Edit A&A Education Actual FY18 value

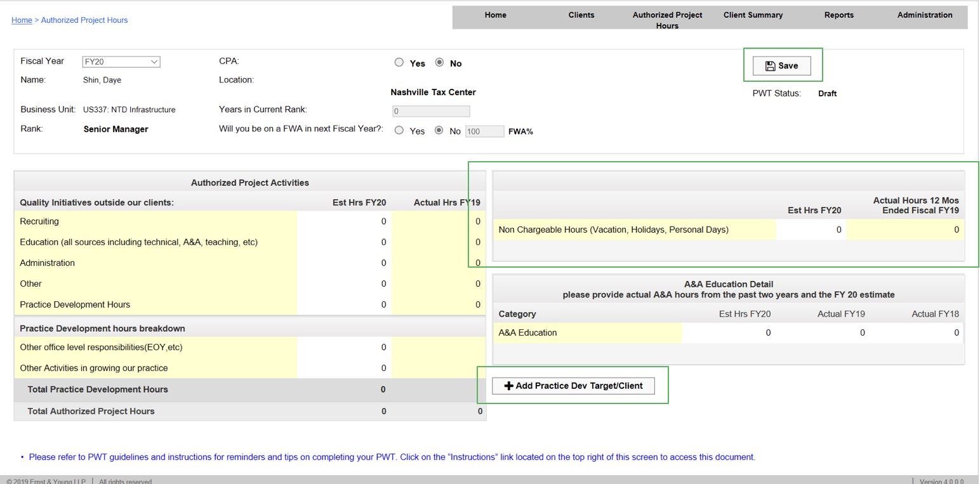pyautogui.click(x=917, y=332)
